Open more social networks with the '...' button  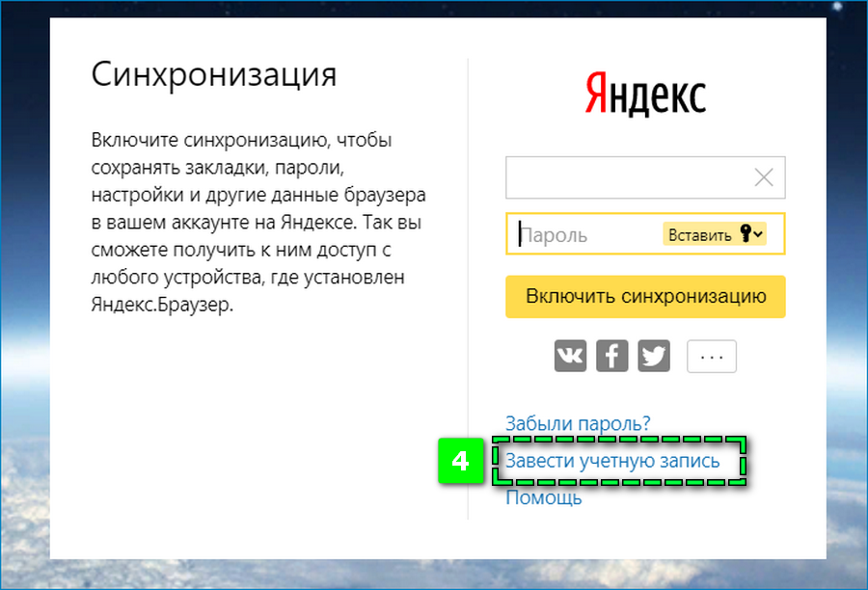pos(711,355)
